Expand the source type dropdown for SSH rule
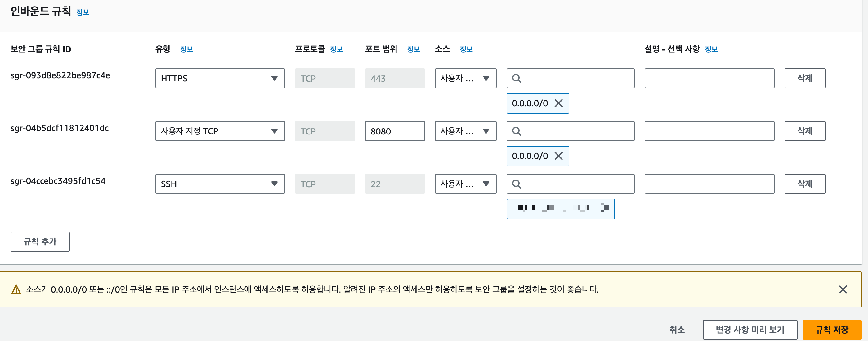The height and width of the screenshot is (341, 868). point(465,184)
